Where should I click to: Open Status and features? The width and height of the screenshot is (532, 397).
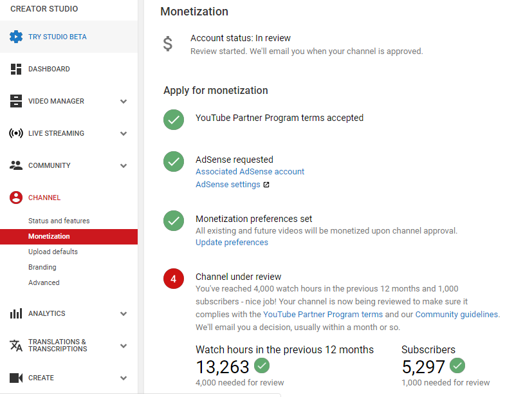pyautogui.click(x=59, y=221)
